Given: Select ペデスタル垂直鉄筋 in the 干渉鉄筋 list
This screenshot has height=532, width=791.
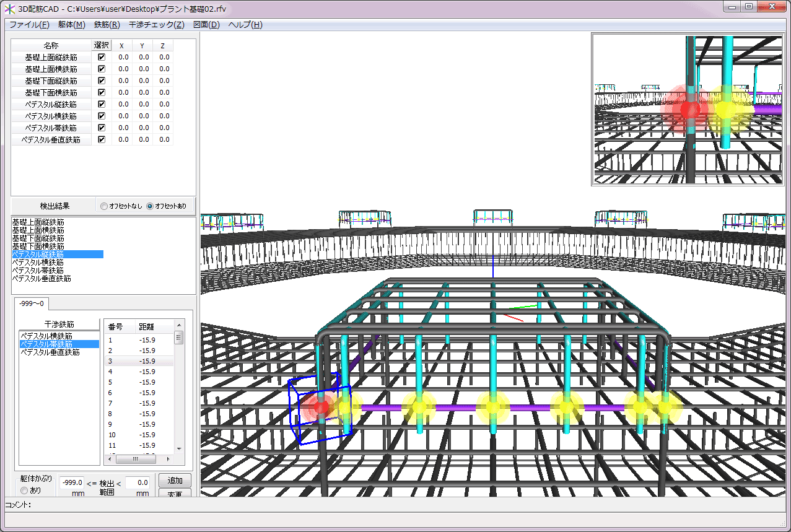Looking at the screenshot, I should [x=50, y=352].
